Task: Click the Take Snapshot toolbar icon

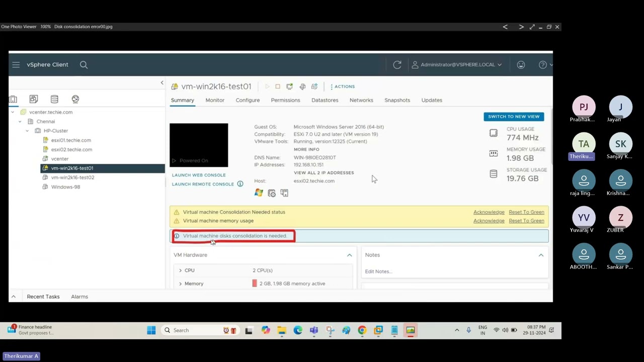Action: (x=314, y=86)
